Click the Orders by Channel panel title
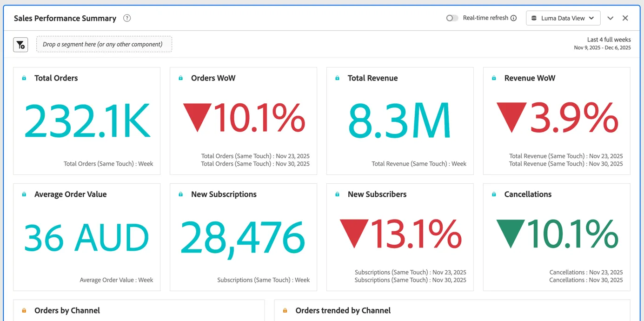 (67, 311)
